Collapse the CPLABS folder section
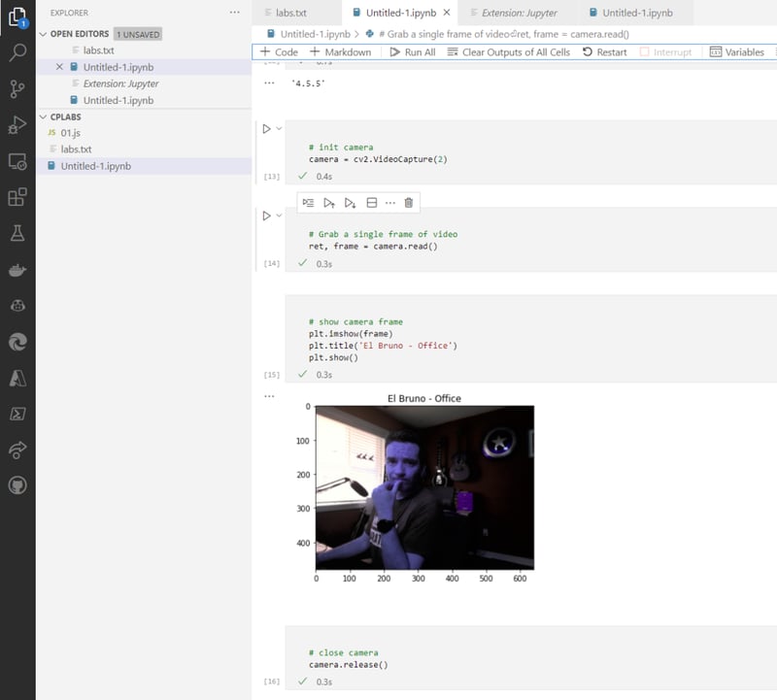This screenshot has height=700, width=777. (x=43, y=117)
